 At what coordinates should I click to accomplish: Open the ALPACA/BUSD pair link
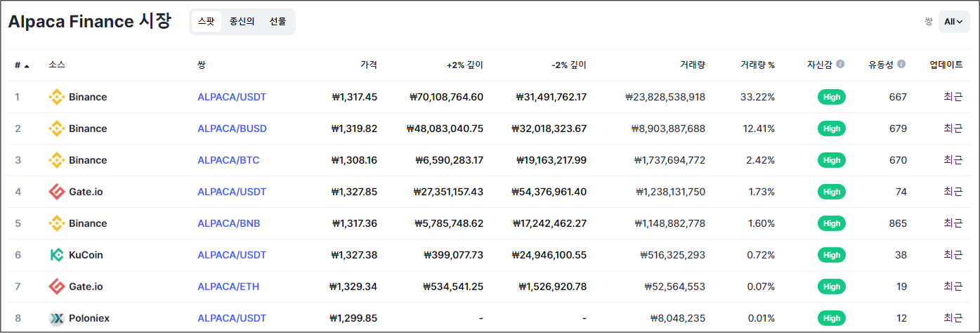tap(232, 129)
